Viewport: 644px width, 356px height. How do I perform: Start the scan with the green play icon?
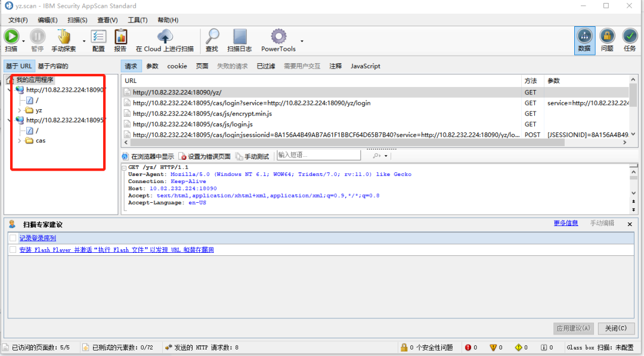point(11,36)
